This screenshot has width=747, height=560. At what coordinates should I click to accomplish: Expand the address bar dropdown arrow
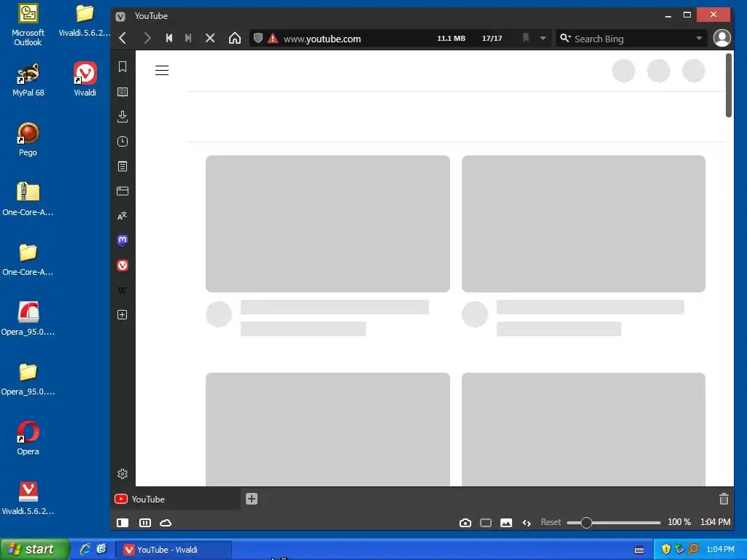click(543, 39)
